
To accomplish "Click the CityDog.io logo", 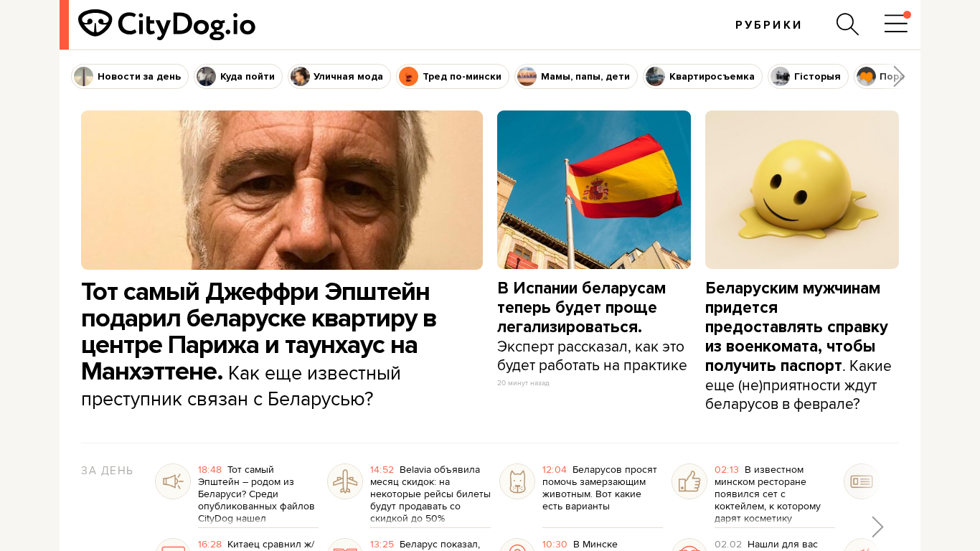I will (166, 24).
